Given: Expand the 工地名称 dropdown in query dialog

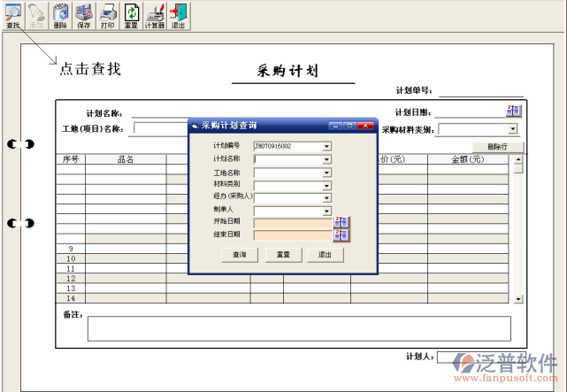Looking at the screenshot, I should click(x=326, y=173).
